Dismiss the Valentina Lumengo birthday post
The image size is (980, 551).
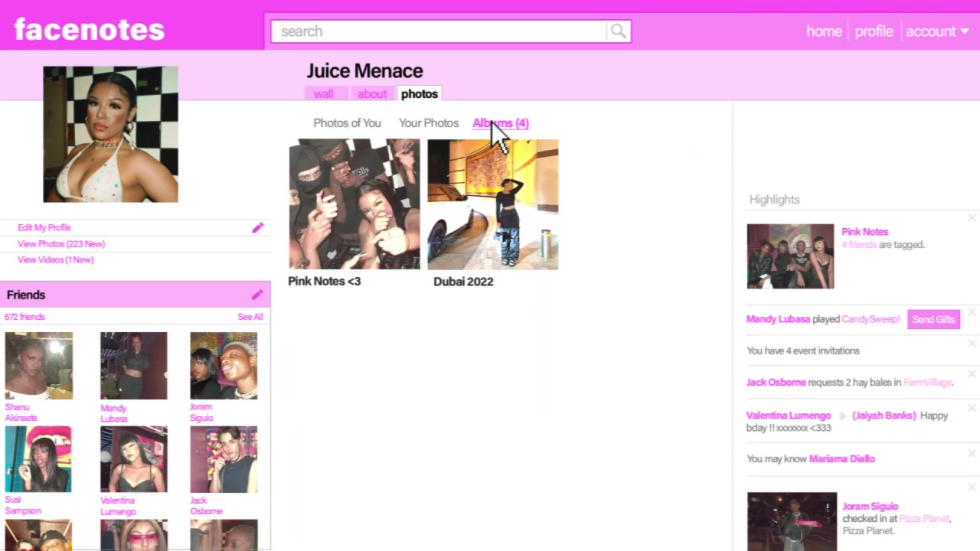pos(972,408)
